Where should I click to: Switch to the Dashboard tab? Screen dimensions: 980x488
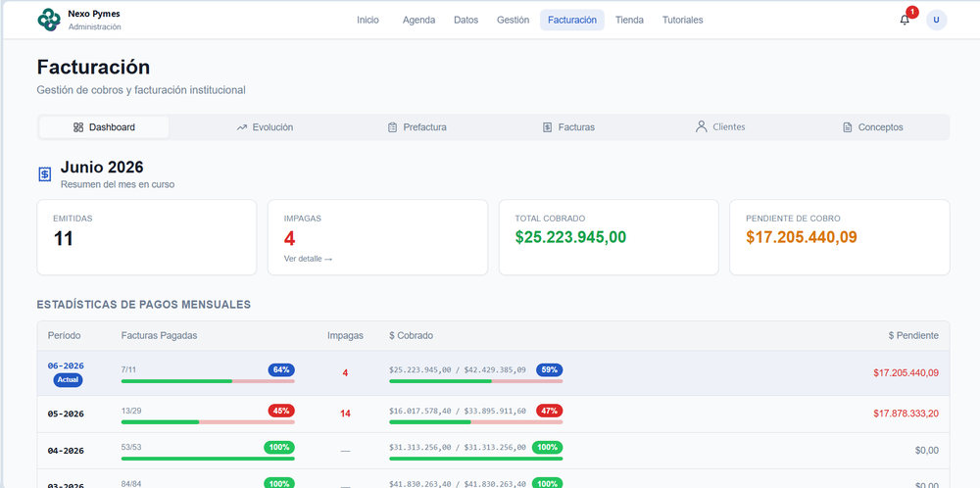point(104,127)
